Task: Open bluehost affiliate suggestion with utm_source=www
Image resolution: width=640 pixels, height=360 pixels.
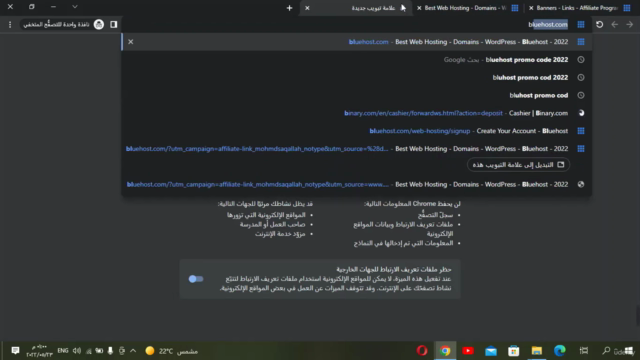Action: pyautogui.click(x=357, y=184)
